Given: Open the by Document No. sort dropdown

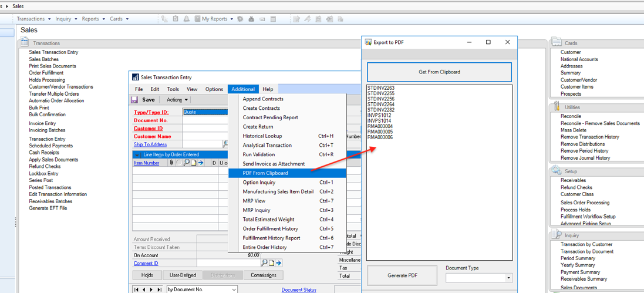Looking at the screenshot, I should 234,289.
